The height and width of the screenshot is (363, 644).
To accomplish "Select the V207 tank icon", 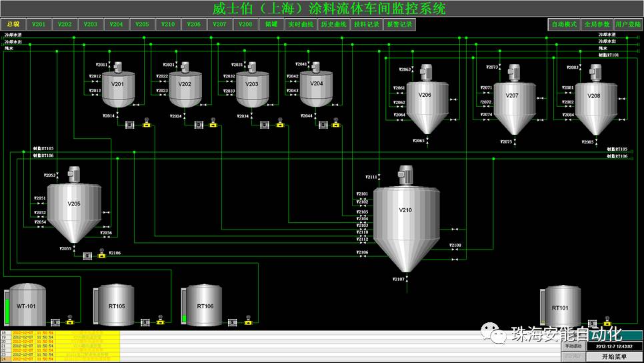I will click(x=511, y=103).
